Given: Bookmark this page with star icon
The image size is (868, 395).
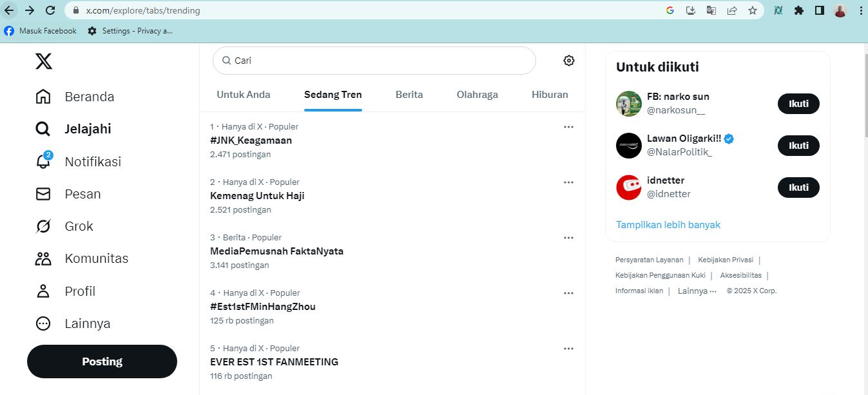Looking at the screenshot, I should tap(752, 10).
